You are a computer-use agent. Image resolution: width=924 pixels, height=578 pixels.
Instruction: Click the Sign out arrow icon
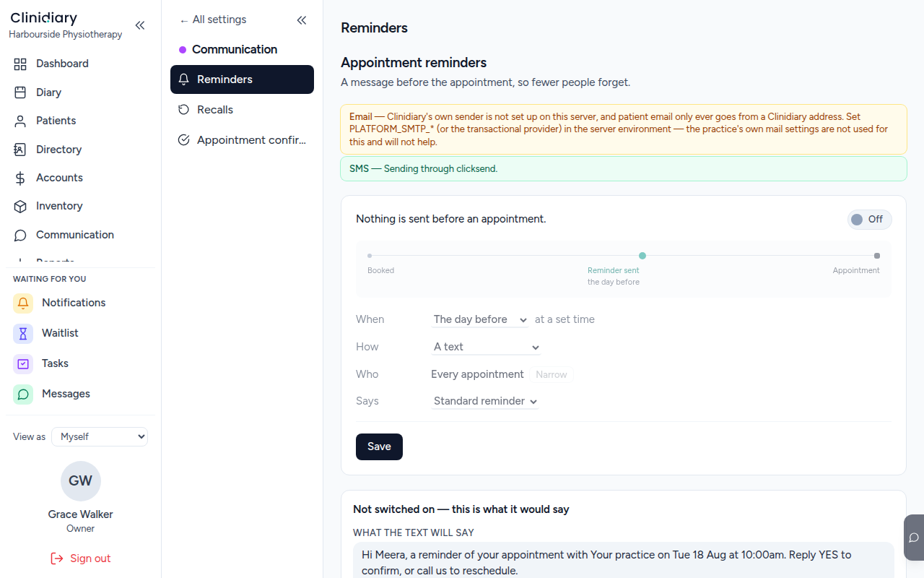click(x=57, y=558)
